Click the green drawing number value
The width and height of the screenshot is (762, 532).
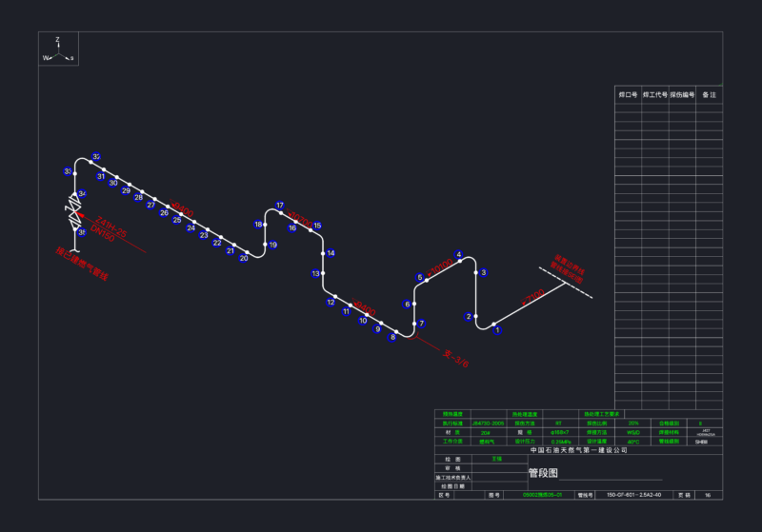click(542, 495)
